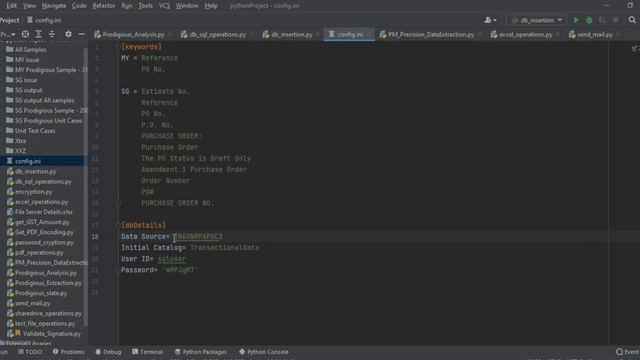Image resolution: width=640 pixels, height=360 pixels.
Task: Open the Tools menu
Action: click(145, 6)
